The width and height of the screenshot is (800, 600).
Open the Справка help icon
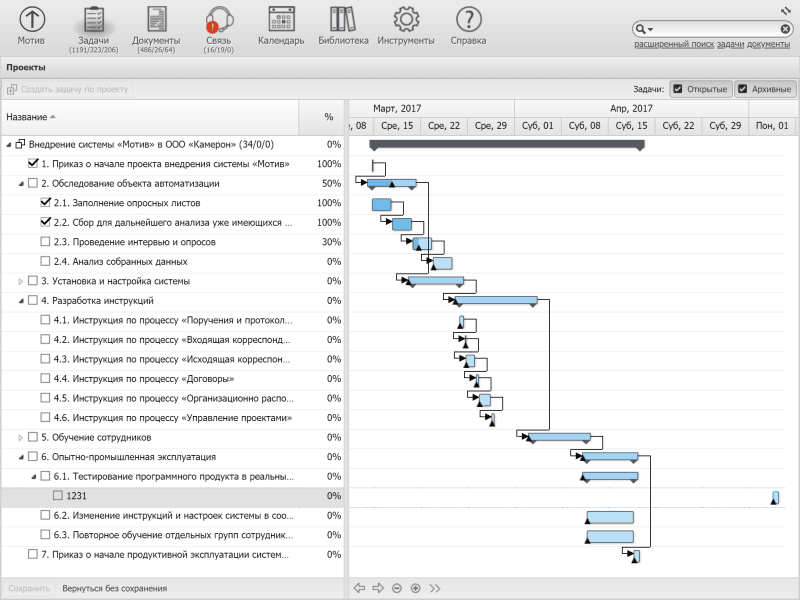pos(468,20)
